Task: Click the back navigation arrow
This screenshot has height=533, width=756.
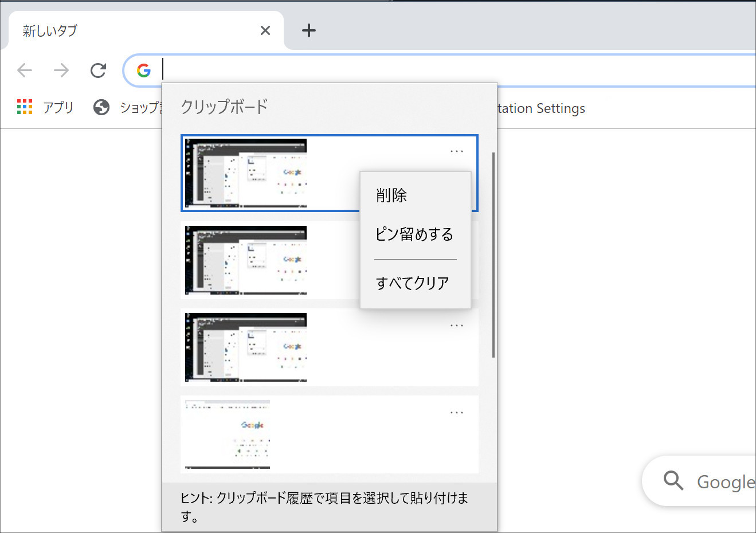Action: 24,70
